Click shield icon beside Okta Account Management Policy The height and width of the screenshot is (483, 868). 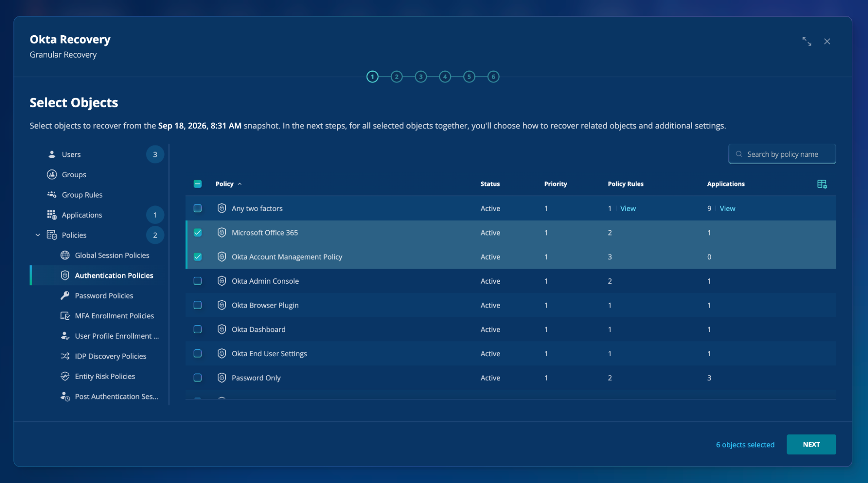pyautogui.click(x=222, y=257)
